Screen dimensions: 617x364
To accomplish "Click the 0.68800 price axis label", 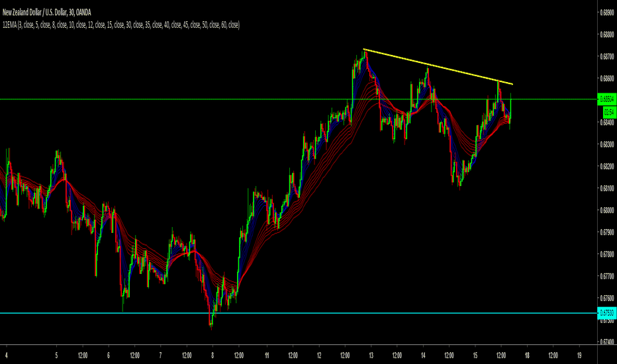I will point(607,34).
